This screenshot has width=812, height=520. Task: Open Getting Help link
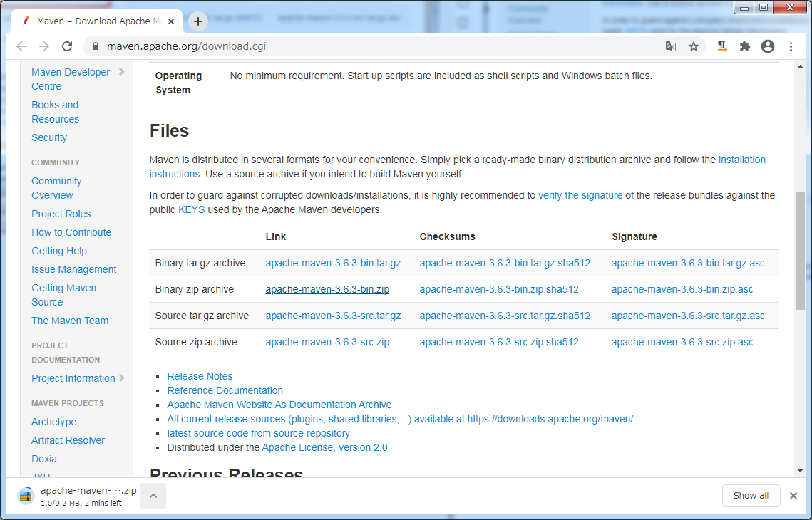point(59,251)
